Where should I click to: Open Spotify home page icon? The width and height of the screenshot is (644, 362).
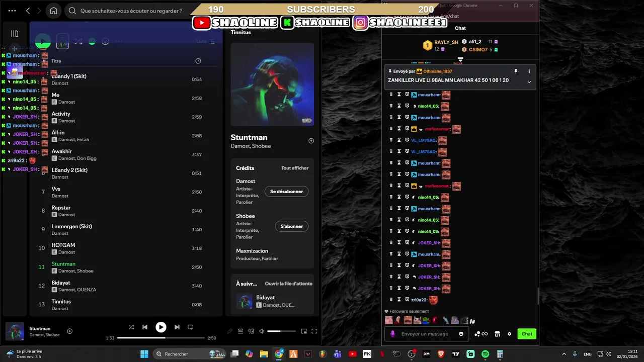coord(54,11)
